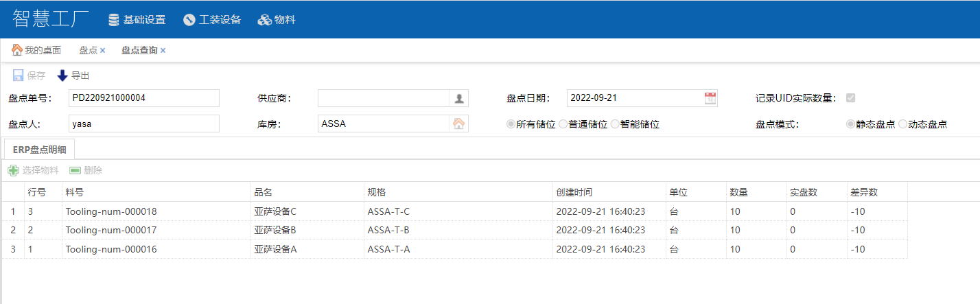Toggle 记录UID实际数量 checkbox
980x304 pixels.
(851, 98)
